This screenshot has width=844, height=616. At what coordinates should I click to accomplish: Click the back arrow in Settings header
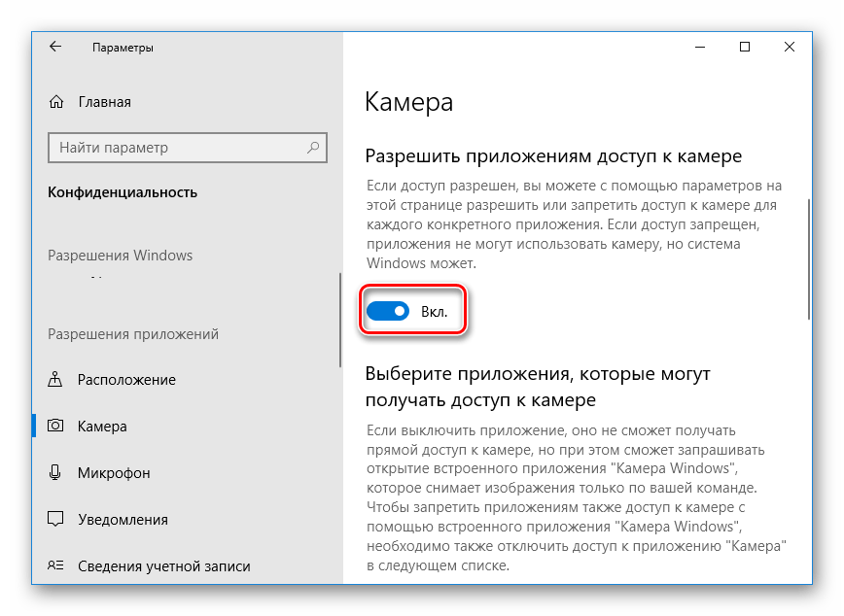point(55,47)
